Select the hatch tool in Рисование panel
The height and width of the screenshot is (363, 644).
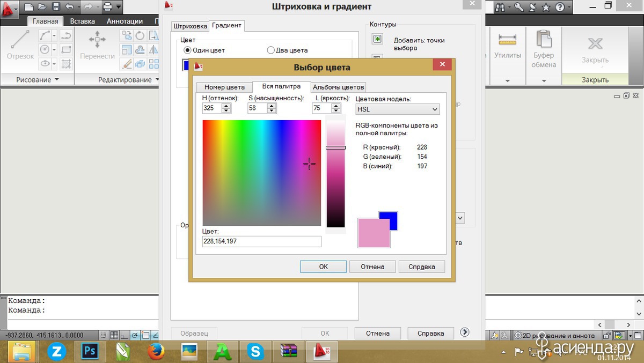click(x=67, y=64)
